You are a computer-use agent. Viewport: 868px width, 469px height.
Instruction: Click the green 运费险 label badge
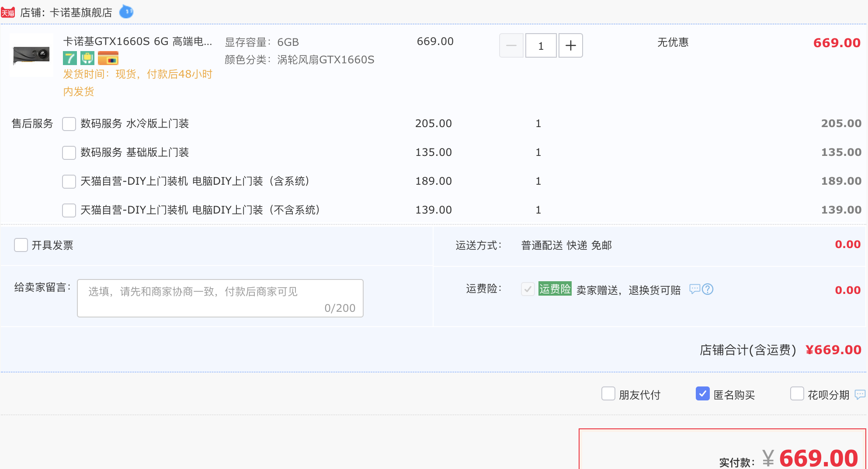[555, 289]
